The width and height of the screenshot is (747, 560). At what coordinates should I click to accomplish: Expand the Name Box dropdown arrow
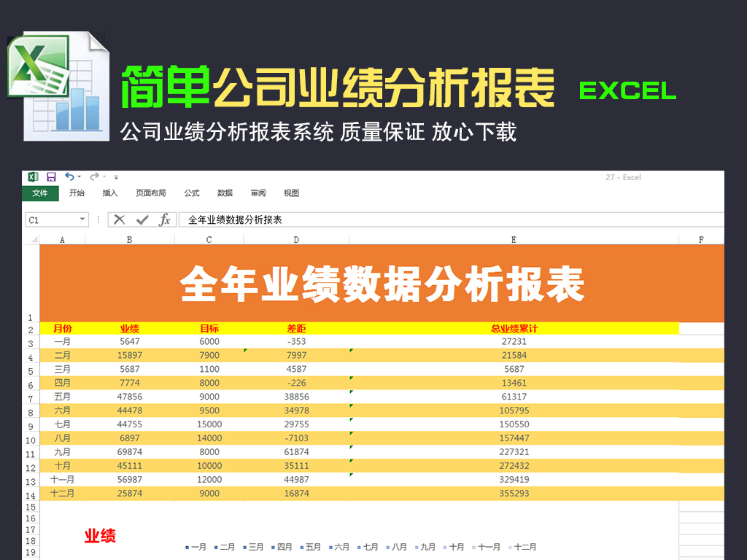click(x=82, y=219)
